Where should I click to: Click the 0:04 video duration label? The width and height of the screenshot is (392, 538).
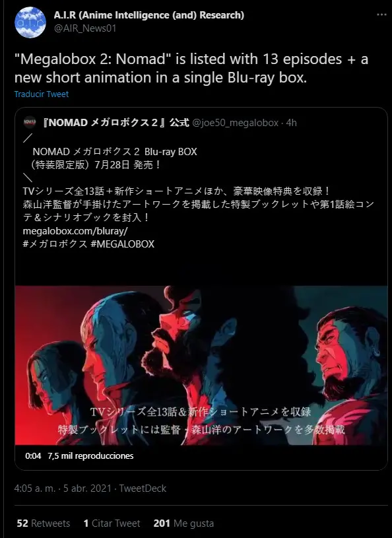click(x=33, y=456)
